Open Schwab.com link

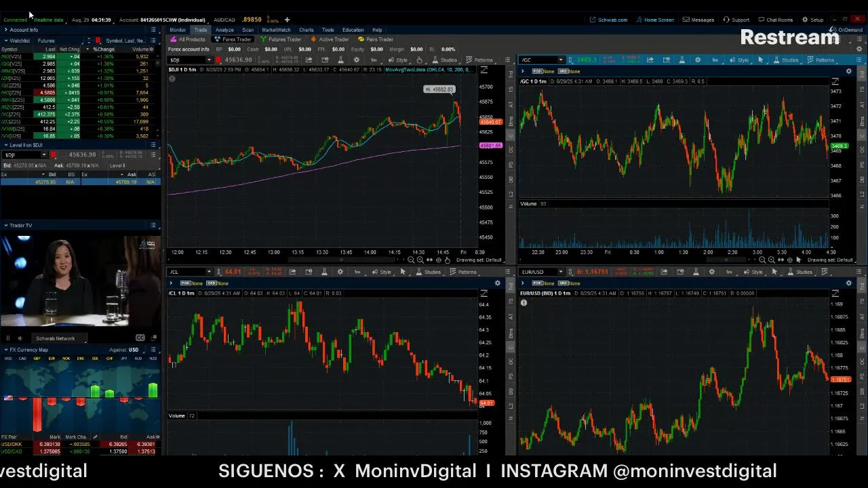point(608,20)
